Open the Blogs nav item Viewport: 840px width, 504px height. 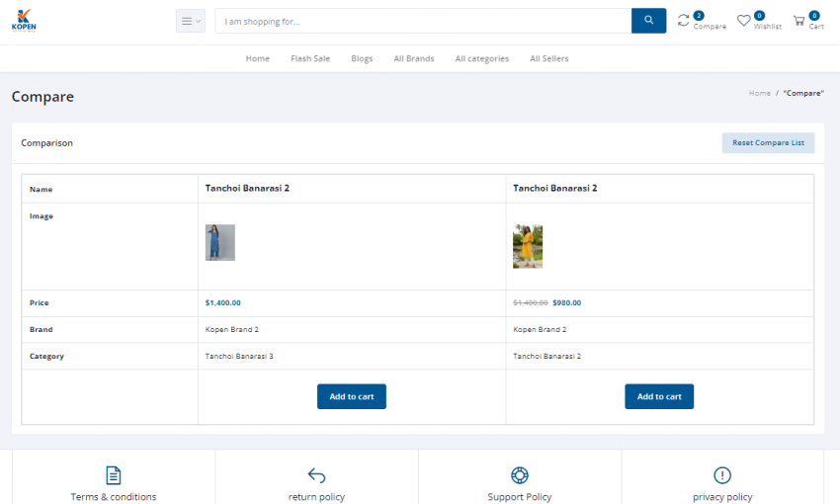pyautogui.click(x=362, y=58)
